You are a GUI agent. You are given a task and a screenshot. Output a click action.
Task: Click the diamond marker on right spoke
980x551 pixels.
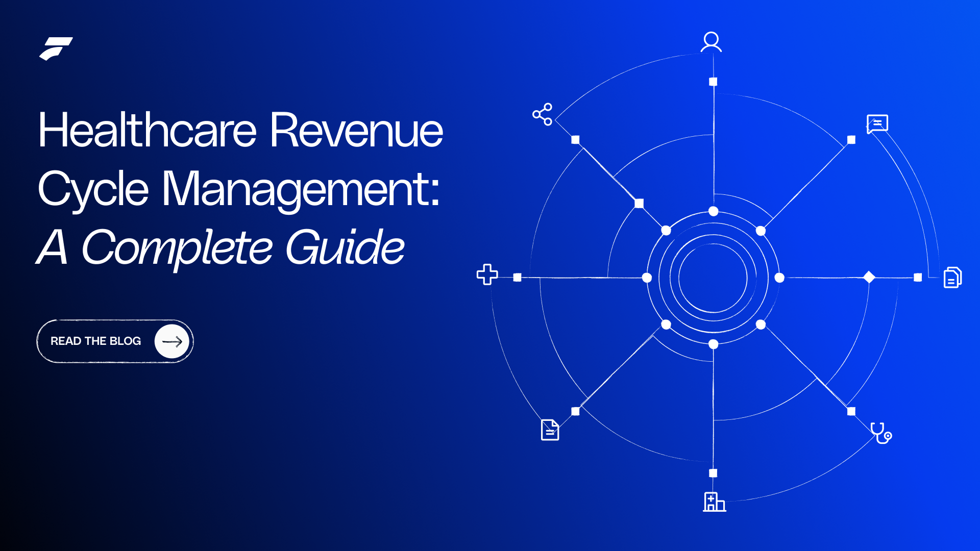[869, 278]
